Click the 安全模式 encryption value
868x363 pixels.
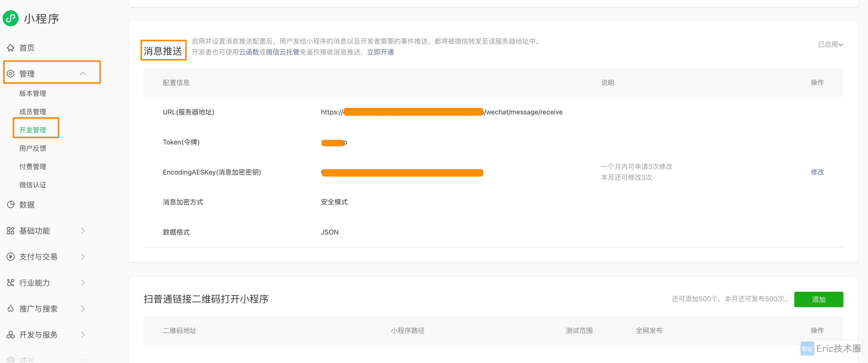[x=334, y=202]
